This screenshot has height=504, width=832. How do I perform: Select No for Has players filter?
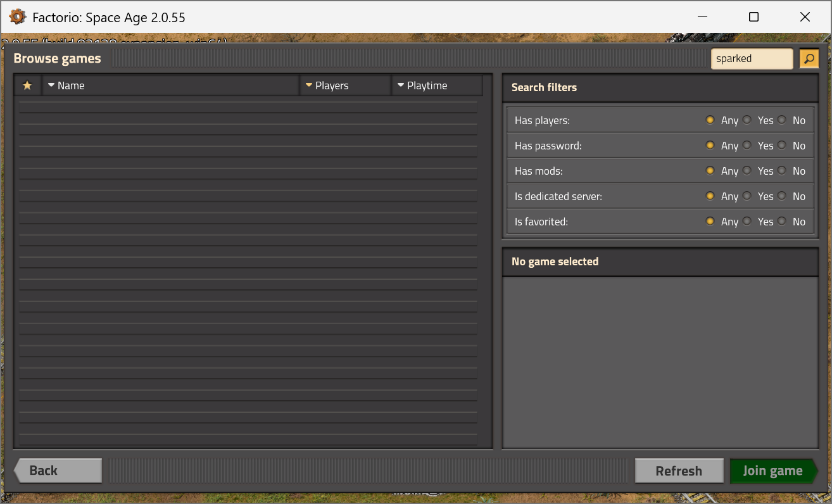[x=782, y=120]
